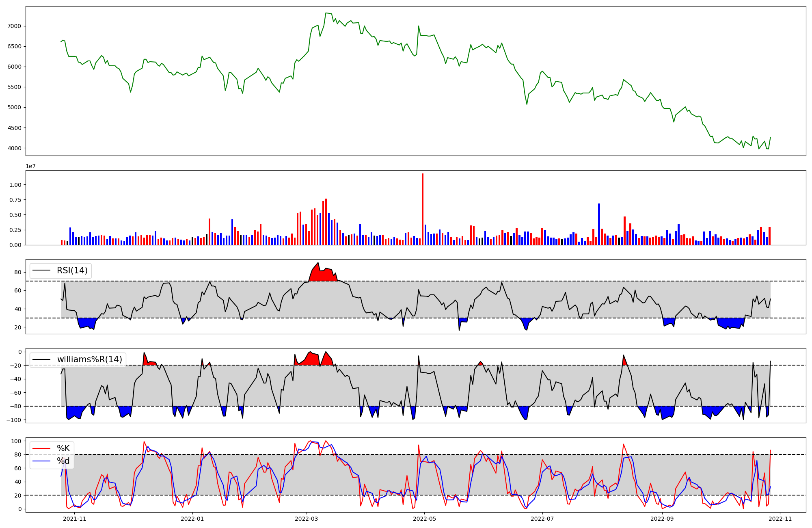Click the 1e7 exponent label on volume chart
This screenshot has height=528, width=812.
[31, 167]
